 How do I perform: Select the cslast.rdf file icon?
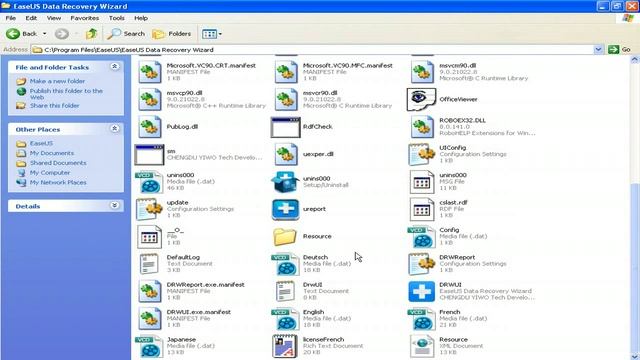tap(422, 209)
